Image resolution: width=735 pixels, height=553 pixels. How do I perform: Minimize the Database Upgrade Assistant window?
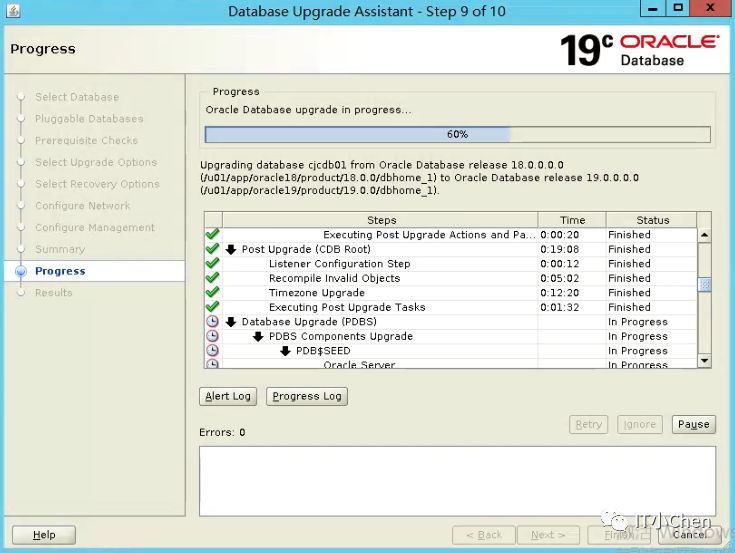coord(652,8)
